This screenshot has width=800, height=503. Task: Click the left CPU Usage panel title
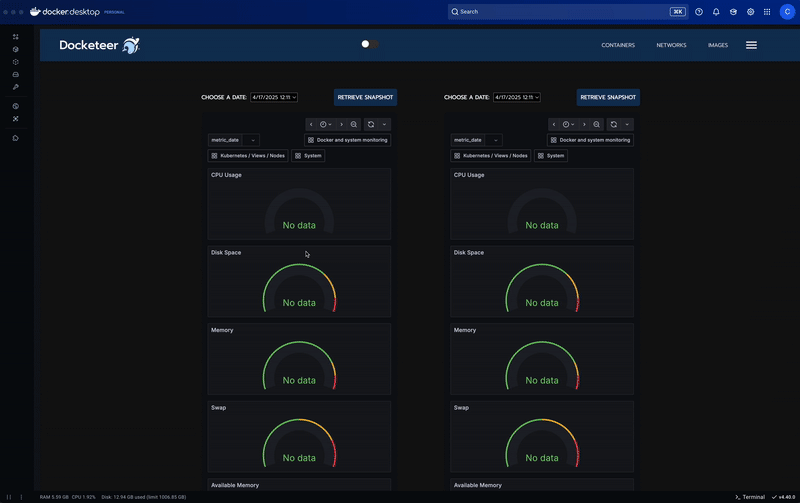coord(226,175)
